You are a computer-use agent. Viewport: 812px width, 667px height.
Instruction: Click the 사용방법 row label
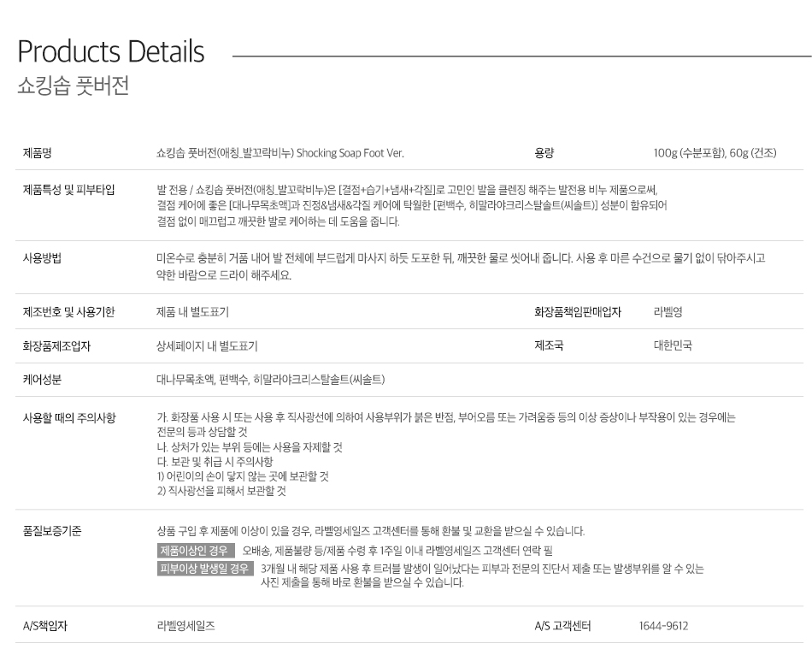(x=42, y=258)
